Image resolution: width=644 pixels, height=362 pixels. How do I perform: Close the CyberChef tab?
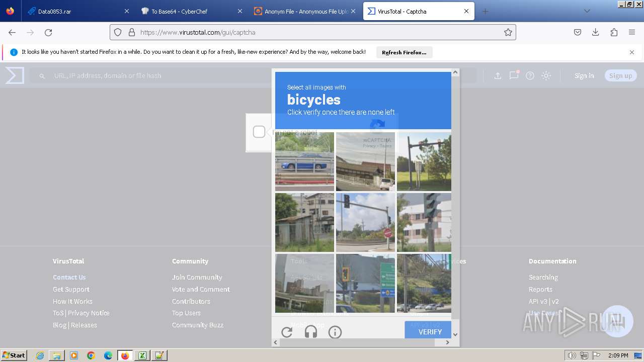click(x=240, y=11)
